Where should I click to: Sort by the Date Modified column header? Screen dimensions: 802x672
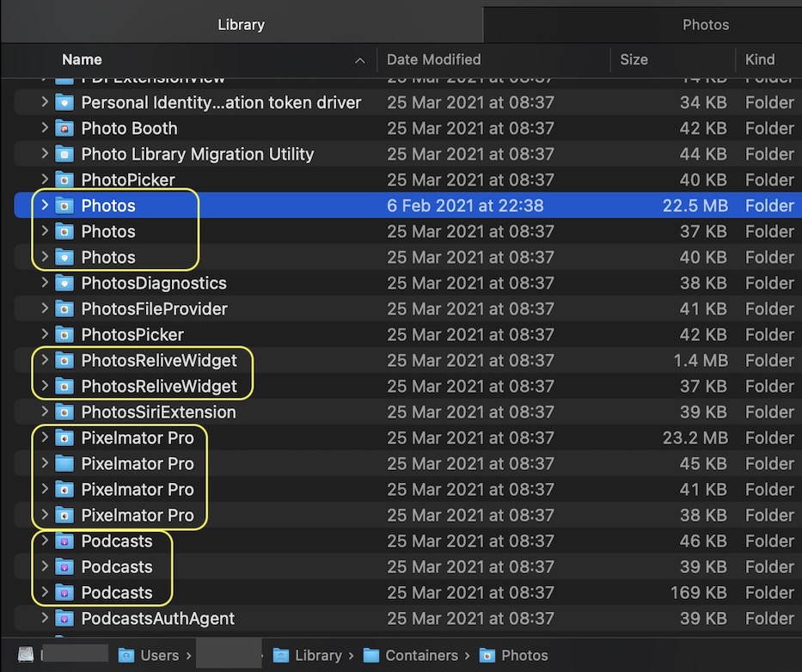point(433,60)
